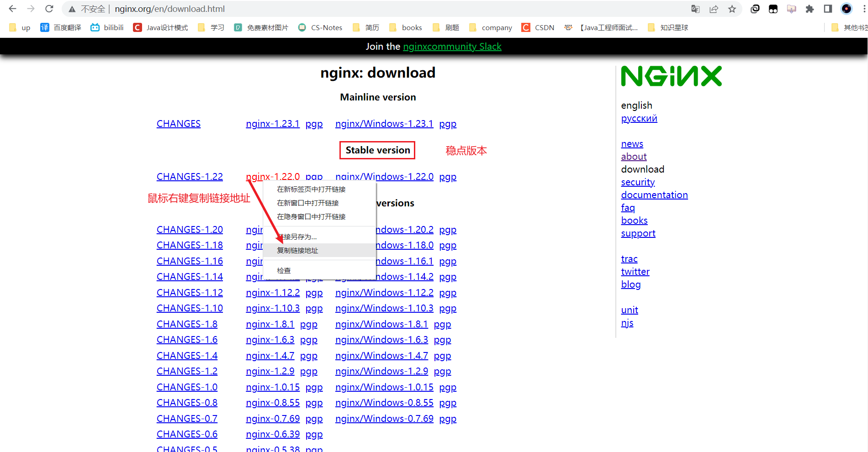Click the address bar URL field
Viewport: 868px width, 452px height.
tap(169, 9)
